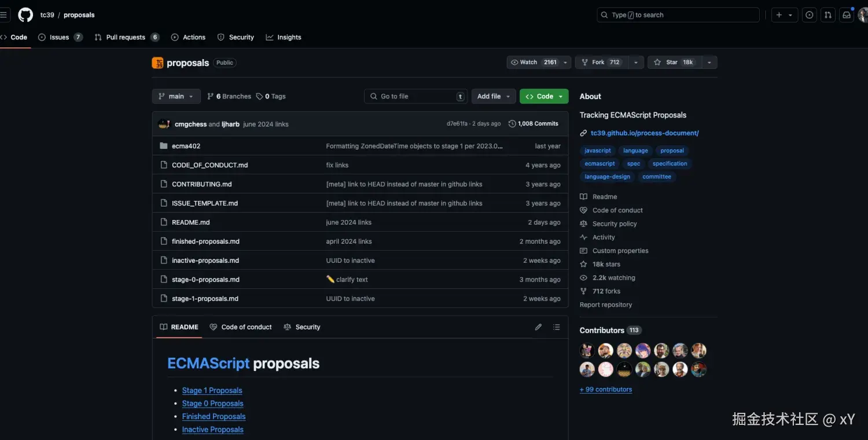Click the ljharb author name
Screen dimensions: 868x440
(x=230, y=124)
